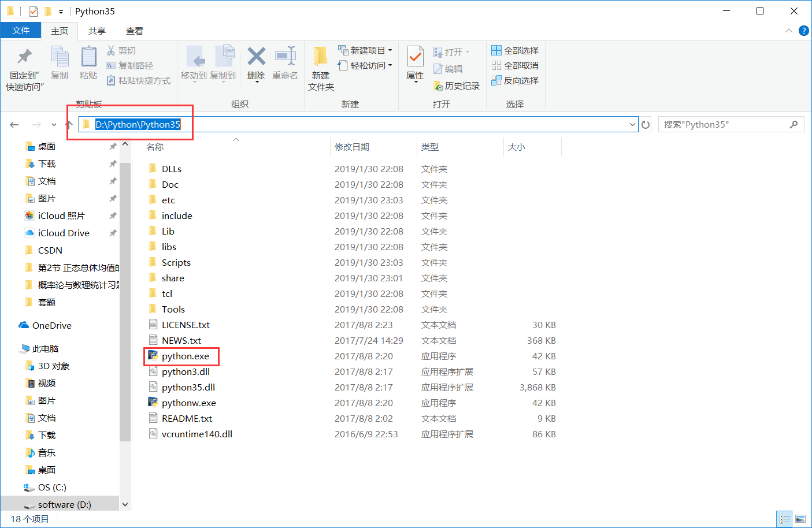
Task: Go back with the left arrow
Action: pyautogui.click(x=14, y=124)
